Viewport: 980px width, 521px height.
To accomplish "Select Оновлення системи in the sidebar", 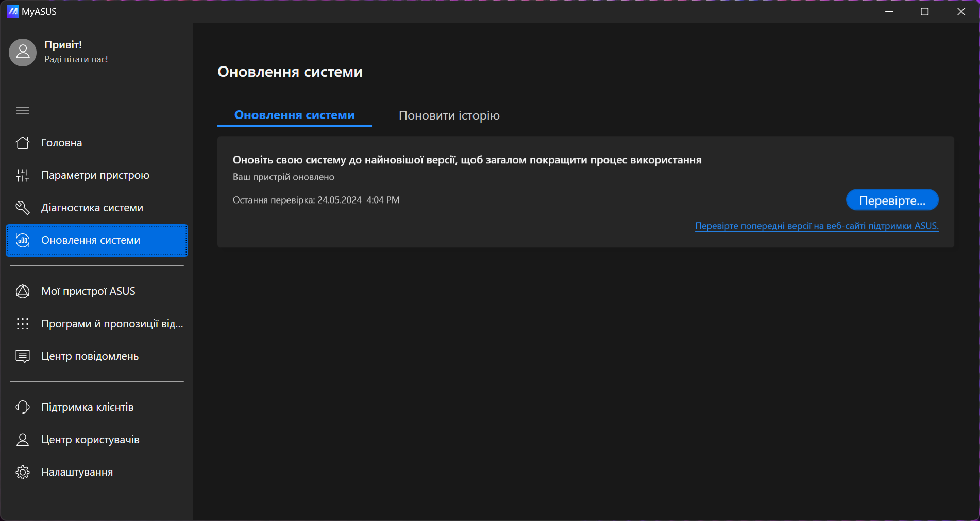I will coord(97,240).
